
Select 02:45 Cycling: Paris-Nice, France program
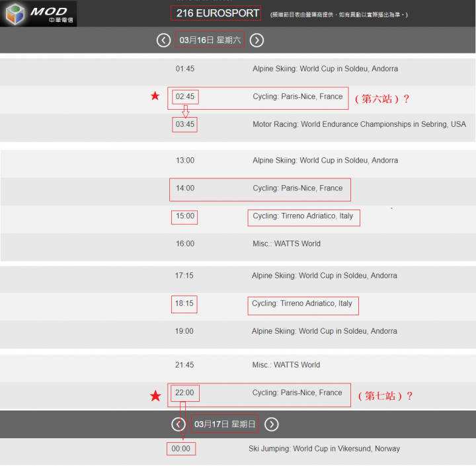[x=297, y=97]
